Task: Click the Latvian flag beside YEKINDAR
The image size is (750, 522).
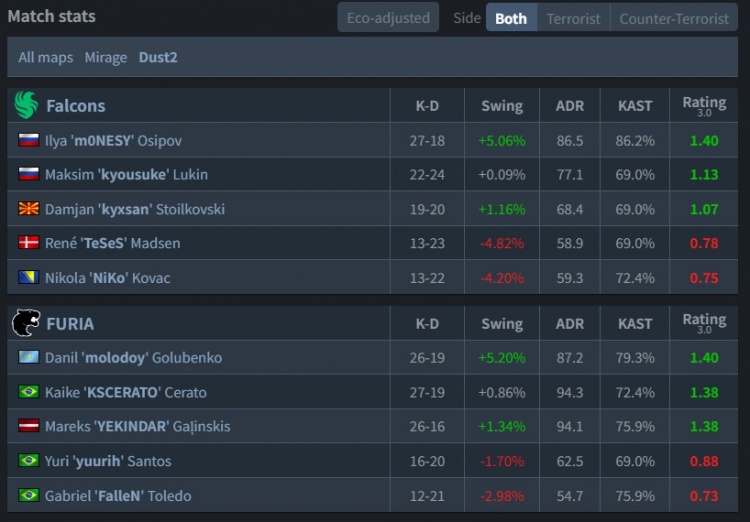Action: pyautogui.click(x=29, y=426)
